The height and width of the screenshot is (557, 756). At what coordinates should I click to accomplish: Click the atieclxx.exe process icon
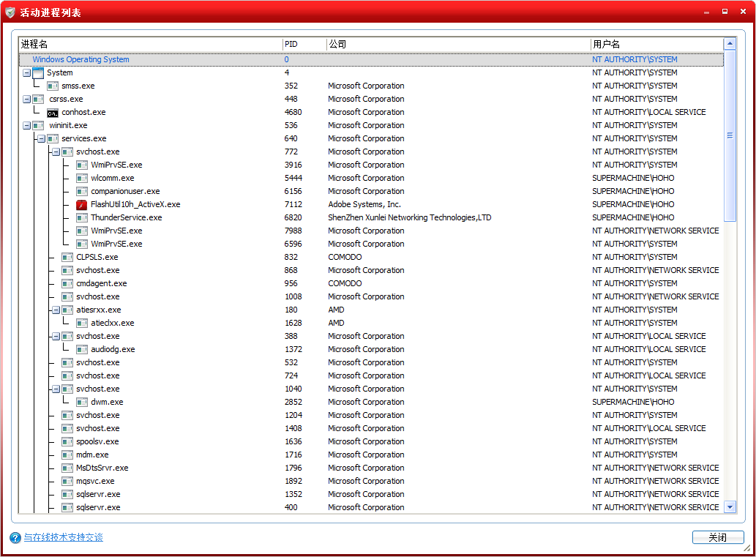[x=81, y=323]
